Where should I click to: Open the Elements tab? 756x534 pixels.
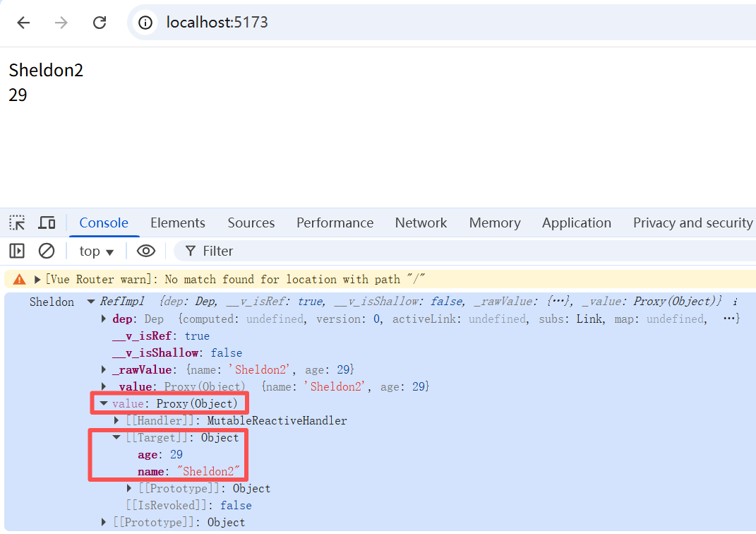tap(177, 223)
